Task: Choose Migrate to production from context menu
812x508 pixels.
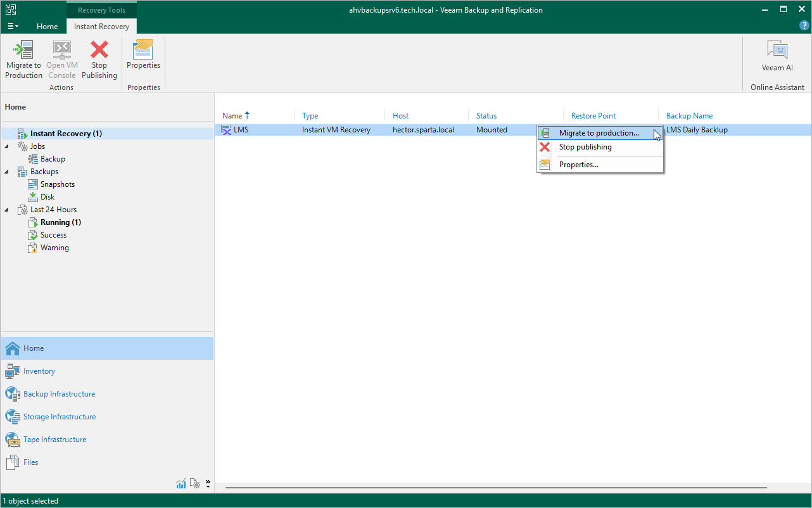Action: 600,133
